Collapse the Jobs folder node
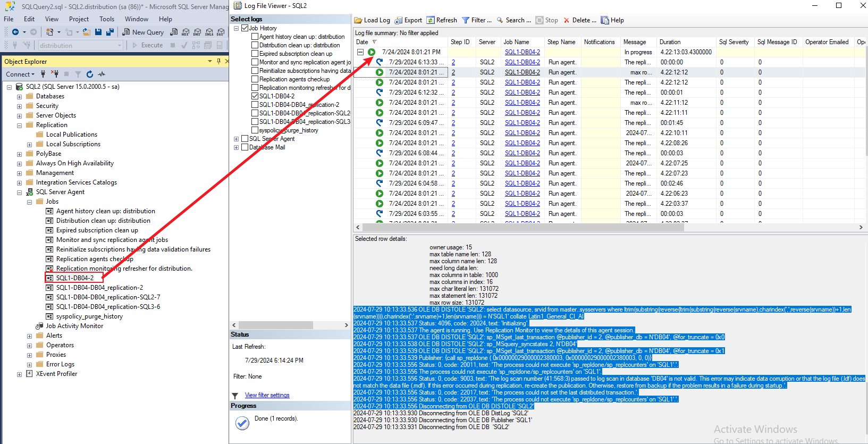Image resolution: width=868 pixels, height=444 pixels. click(x=30, y=202)
